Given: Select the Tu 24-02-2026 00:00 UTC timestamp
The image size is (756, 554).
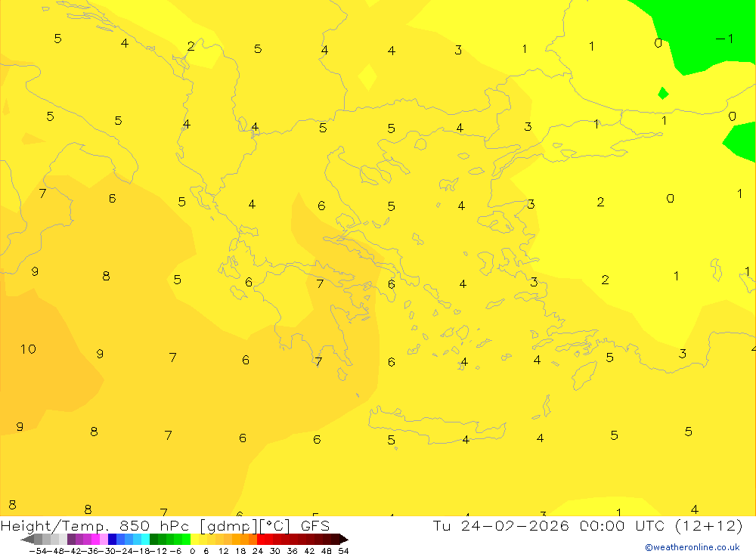Looking at the screenshot, I should (548, 525).
